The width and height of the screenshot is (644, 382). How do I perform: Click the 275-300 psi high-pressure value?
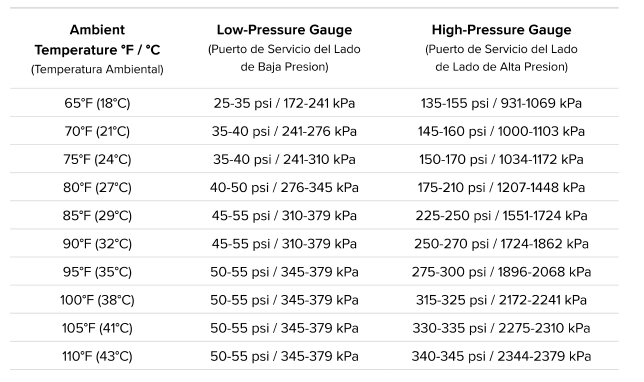coord(501,272)
